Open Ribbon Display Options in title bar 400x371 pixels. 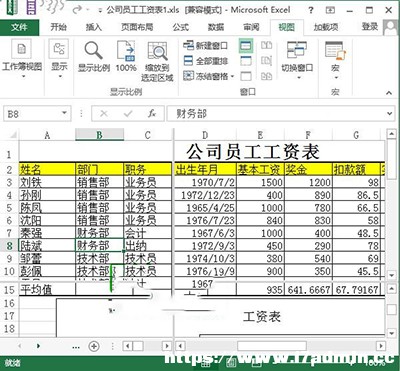click(x=330, y=10)
